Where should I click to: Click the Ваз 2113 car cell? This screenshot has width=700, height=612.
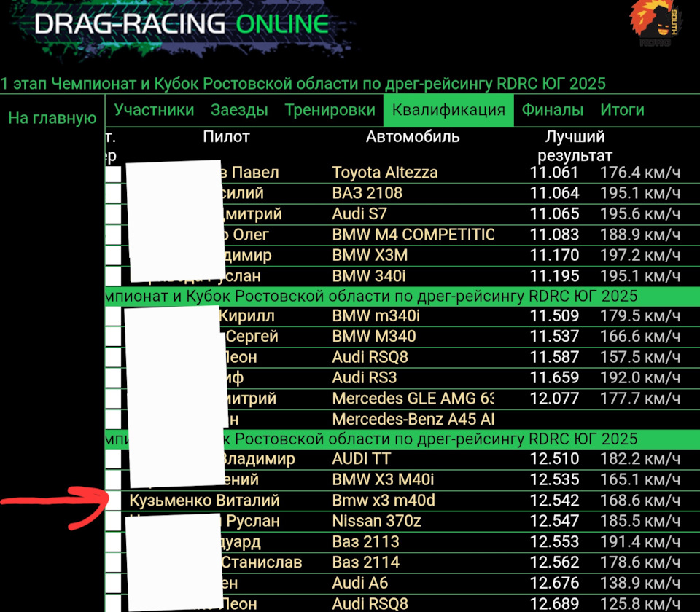pyautogui.click(x=365, y=541)
